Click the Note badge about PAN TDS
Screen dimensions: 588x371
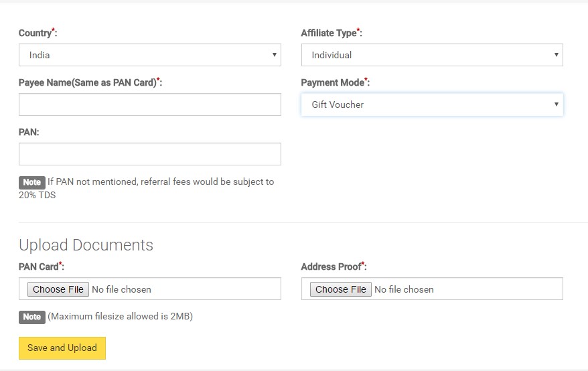(32, 182)
